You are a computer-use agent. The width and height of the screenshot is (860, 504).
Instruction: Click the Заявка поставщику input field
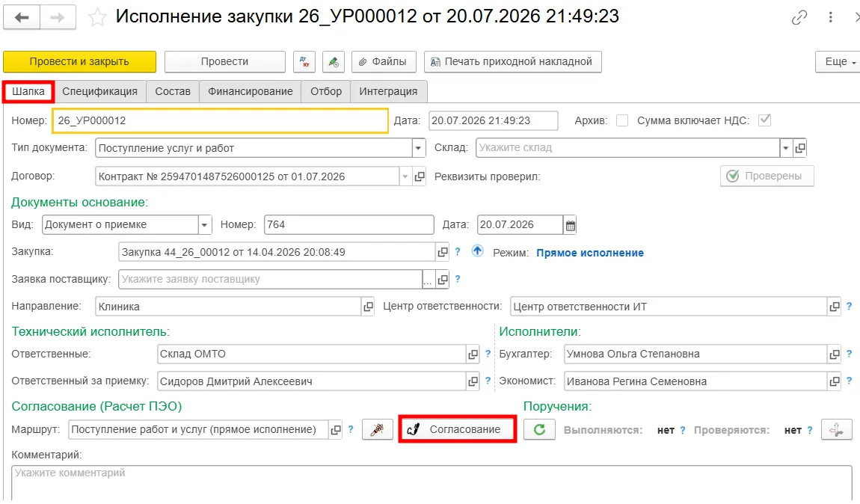271,279
